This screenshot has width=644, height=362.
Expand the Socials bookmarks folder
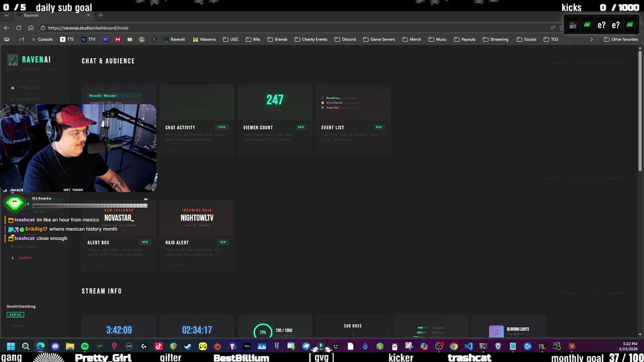(x=526, y=39)
